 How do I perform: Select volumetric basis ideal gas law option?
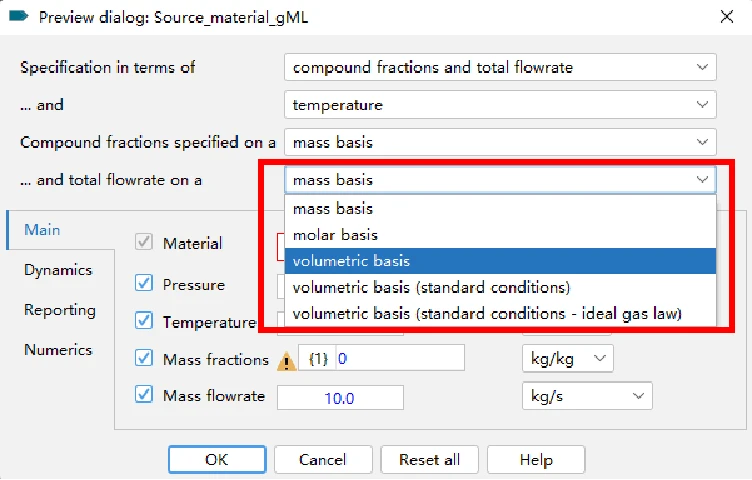click(x=500, y=314)
